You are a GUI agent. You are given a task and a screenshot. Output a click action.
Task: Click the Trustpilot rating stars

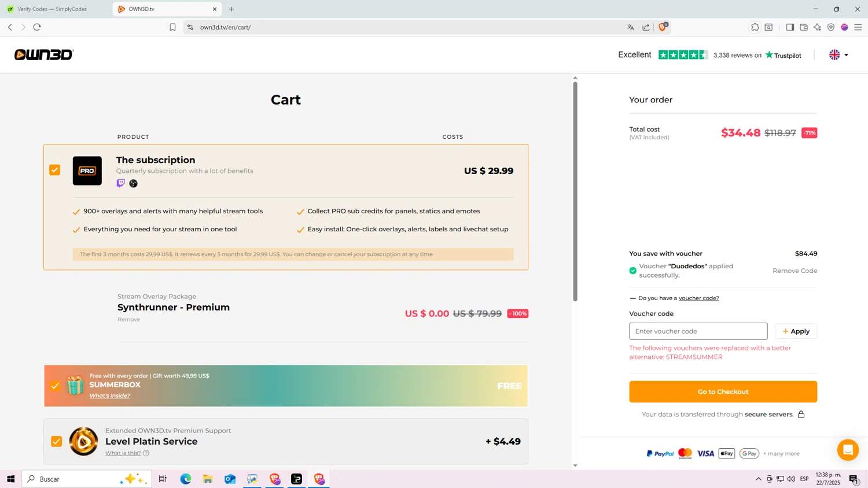(683, 55)
